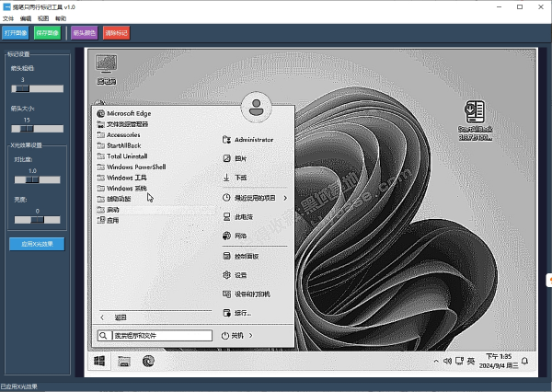Click the search box in start menu
The height and width of the screenshot is (392, 552).
[155, 336]
